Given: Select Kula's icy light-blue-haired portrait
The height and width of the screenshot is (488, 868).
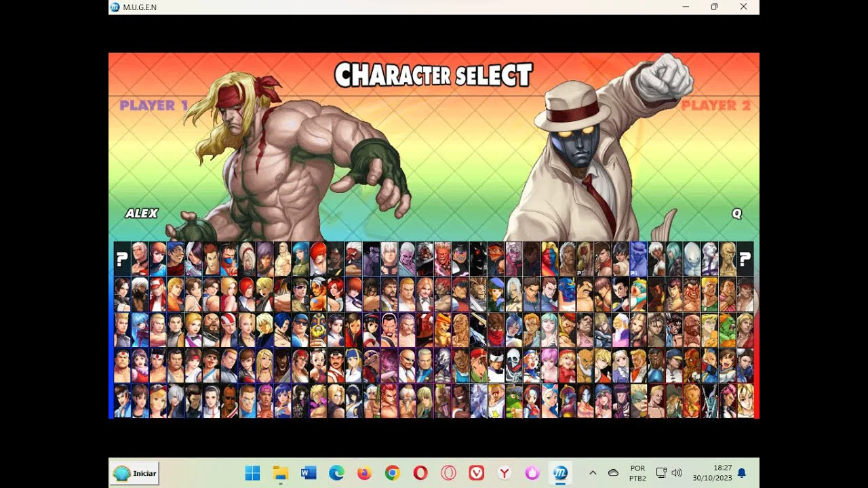Looking at the screenshot, I should pos(140,330).
